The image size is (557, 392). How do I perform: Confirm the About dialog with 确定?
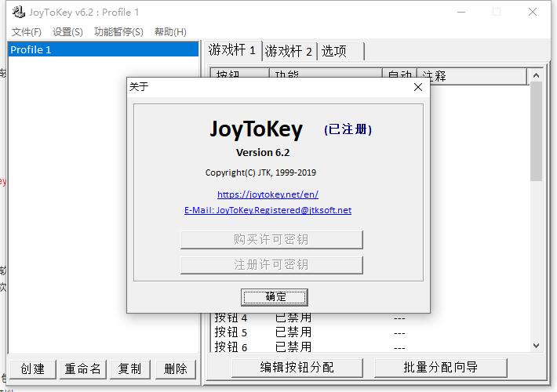point(275,297)
